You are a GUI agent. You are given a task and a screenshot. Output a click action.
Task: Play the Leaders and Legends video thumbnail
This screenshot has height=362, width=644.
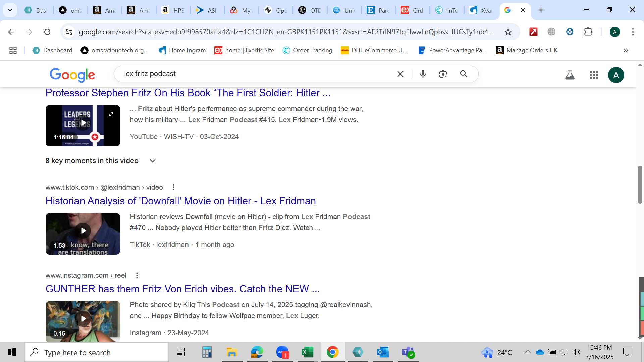point(83,126)
